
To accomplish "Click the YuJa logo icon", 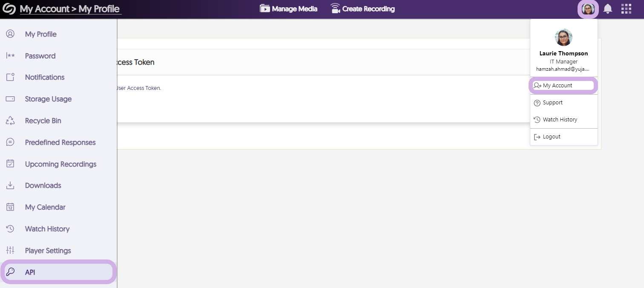I will click(9, 9).
